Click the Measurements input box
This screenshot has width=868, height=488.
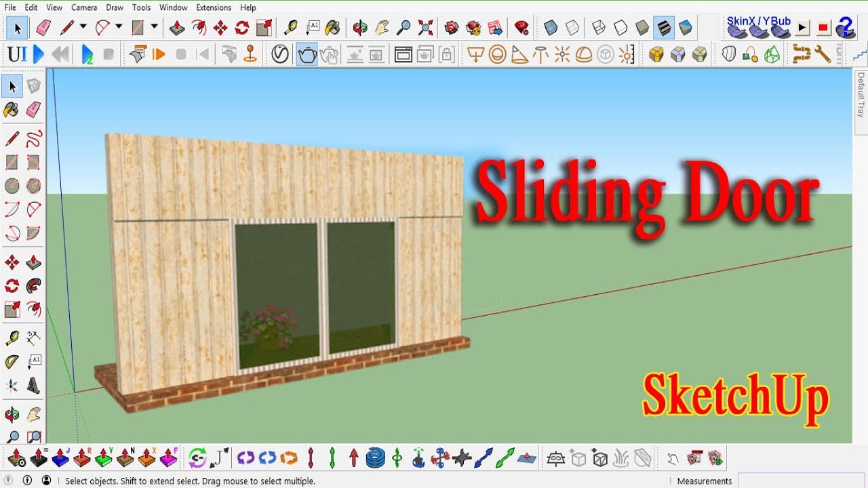(802, 481)
